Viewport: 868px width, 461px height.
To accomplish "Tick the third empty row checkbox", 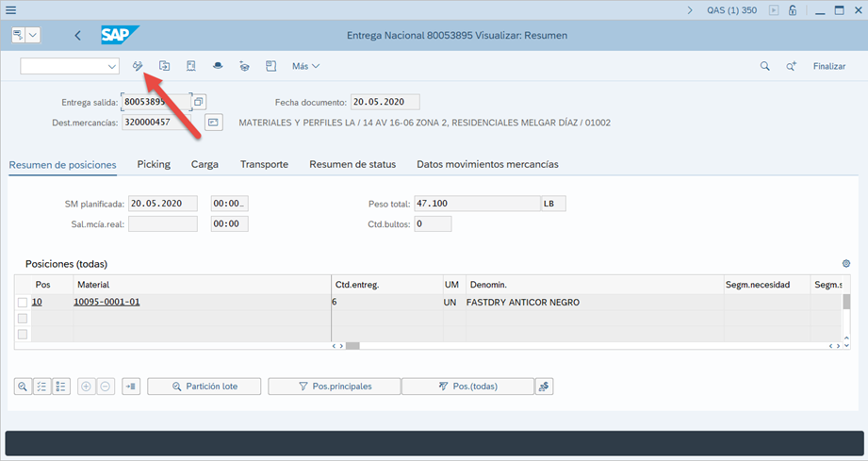I will (x=23, y=334).
